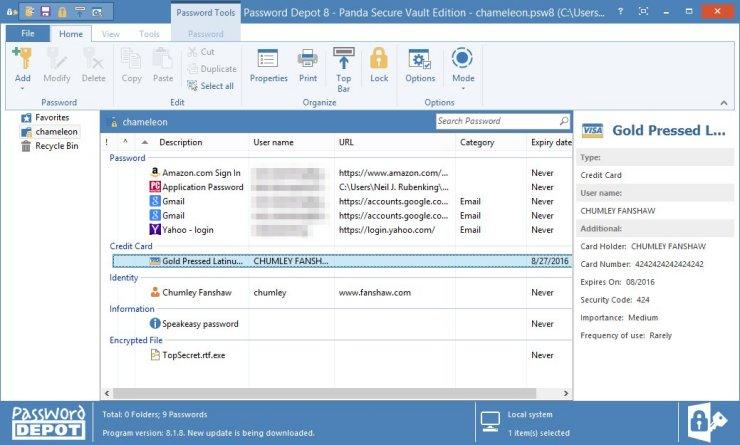Click the Paste clipboard icon
The width and height of the screenshot is (740, 445).
coord(163,59)
